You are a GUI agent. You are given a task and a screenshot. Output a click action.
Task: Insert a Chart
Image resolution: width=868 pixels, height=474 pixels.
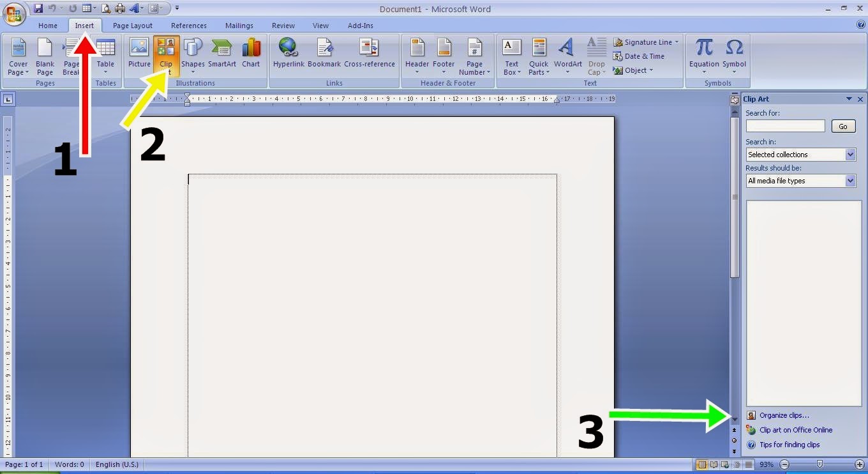coord(251,53)
